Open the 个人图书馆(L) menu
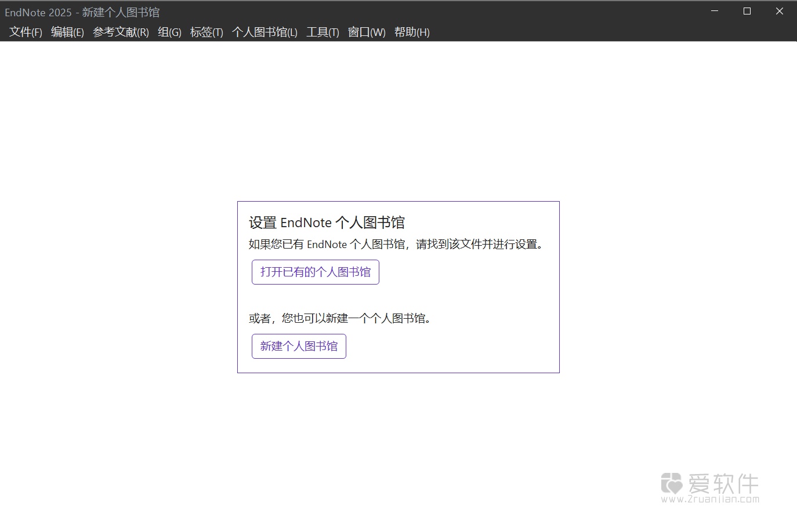Screen dimensions: 797x532 coord(264,32)
